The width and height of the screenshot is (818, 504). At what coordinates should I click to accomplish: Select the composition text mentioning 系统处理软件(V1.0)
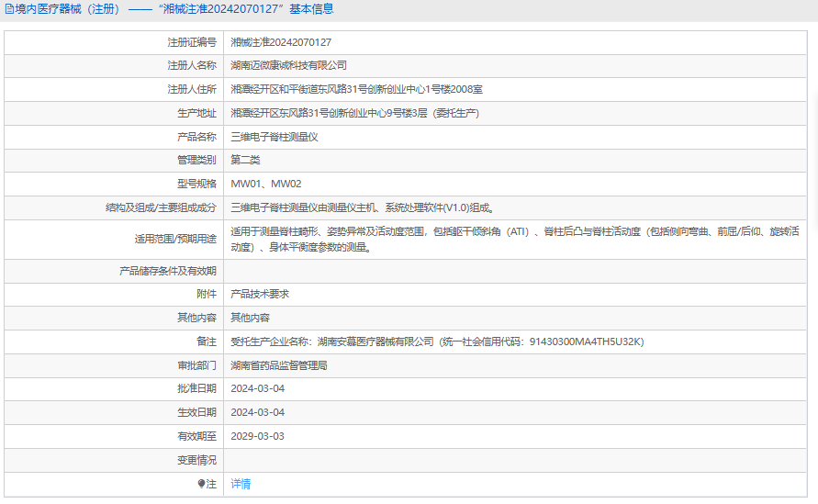pos(363,207)
